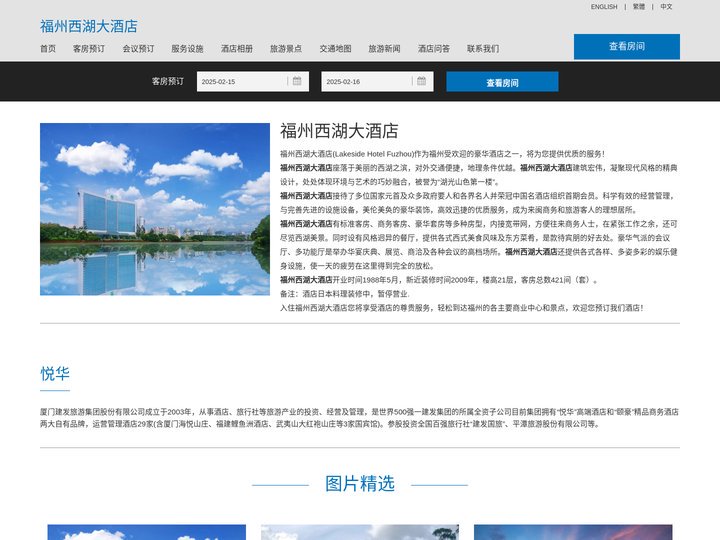Click the 悦华 section heading
The width and height of the screenshot is (720, 540).
55,374
